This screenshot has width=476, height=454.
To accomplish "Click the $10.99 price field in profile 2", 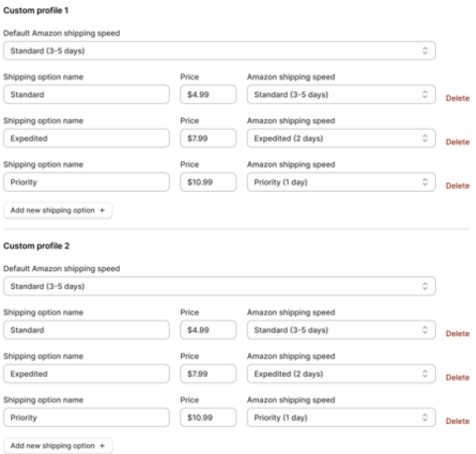I will [208, 417].
